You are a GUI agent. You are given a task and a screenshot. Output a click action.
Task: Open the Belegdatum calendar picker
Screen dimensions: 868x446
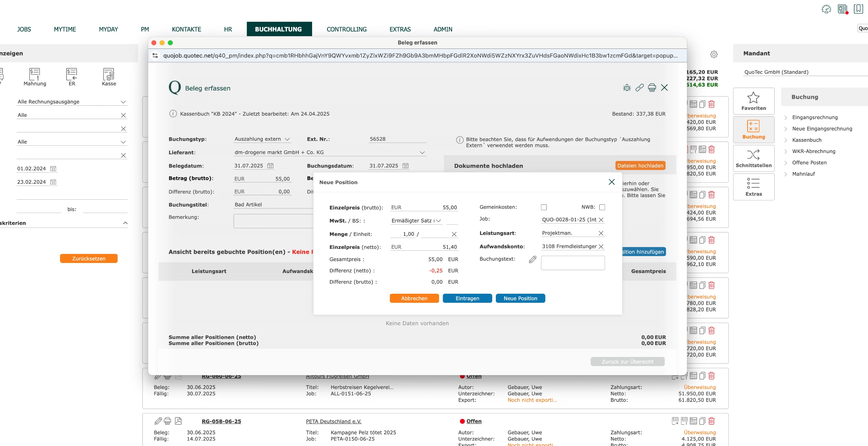(270, 166)
